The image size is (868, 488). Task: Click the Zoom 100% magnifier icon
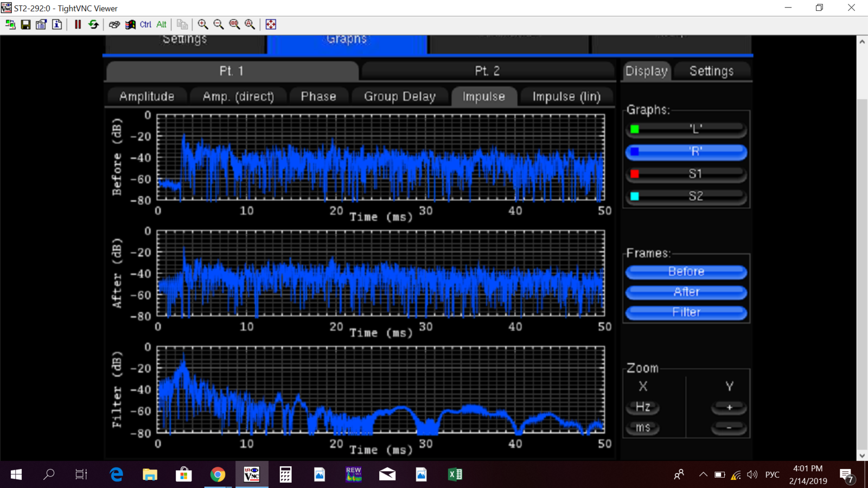tap(234, 24)
